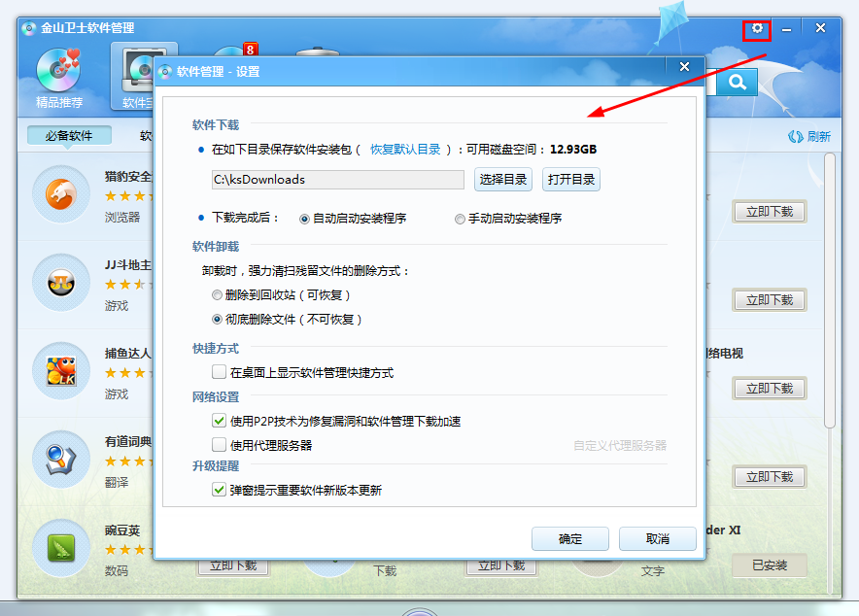Choose 删除到回收站(可恢复) radio option
This screenshot has height=616, width=859.
pos(217,294)
